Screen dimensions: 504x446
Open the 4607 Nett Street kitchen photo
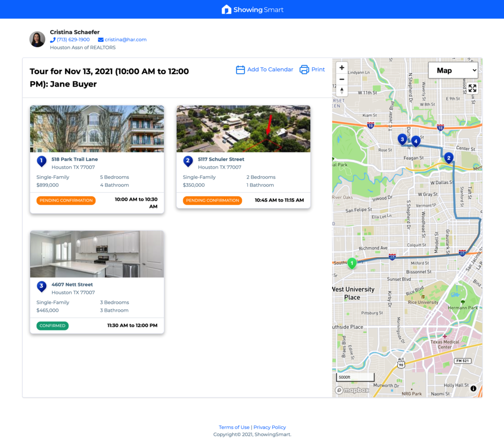(97, 254)
